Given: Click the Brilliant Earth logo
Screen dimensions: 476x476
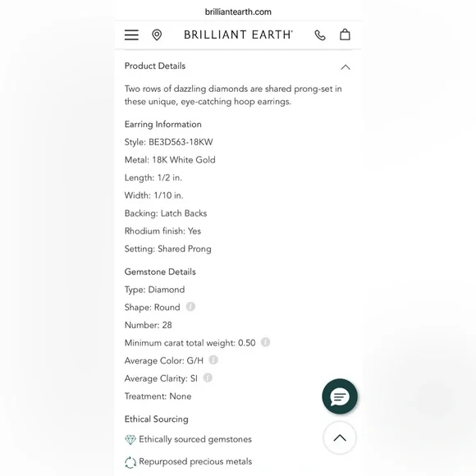Looking at the screenshot, I should point(238,35).
